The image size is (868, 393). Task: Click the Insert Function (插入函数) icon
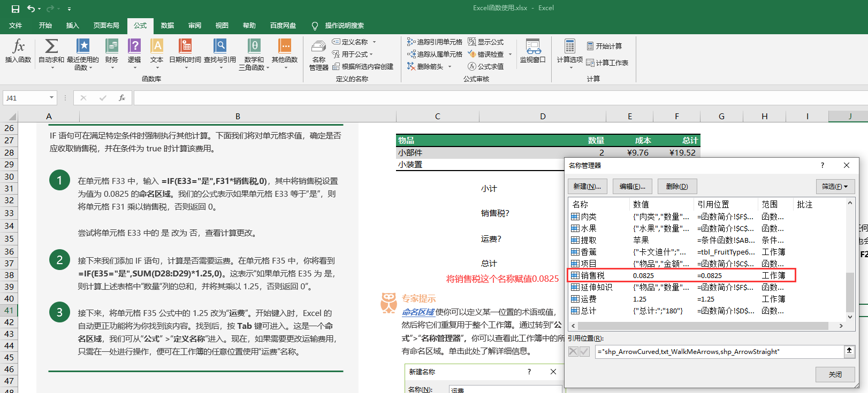(18, 51)
